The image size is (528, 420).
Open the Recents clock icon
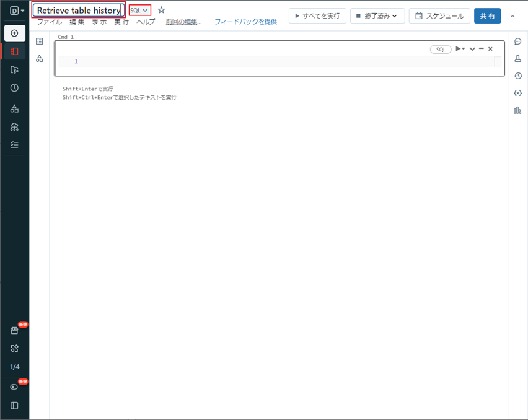(x=14, y=88)
